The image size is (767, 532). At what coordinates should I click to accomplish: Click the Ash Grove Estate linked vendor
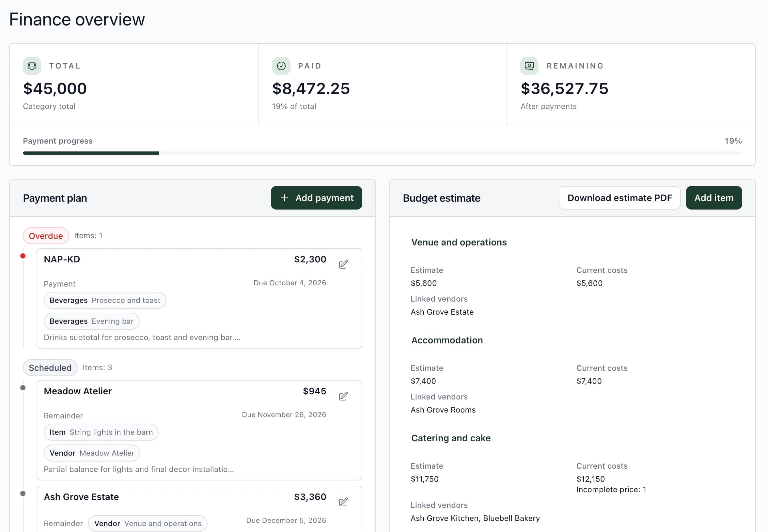[x=442, y=312]
